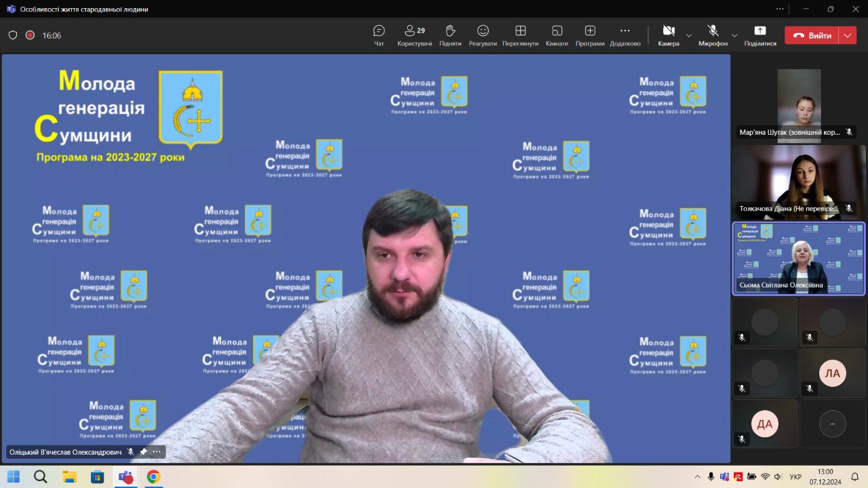Click the red recording indicator
Image resolution: width=868 pixels, height=488 pixels.
tap(30, 35)
